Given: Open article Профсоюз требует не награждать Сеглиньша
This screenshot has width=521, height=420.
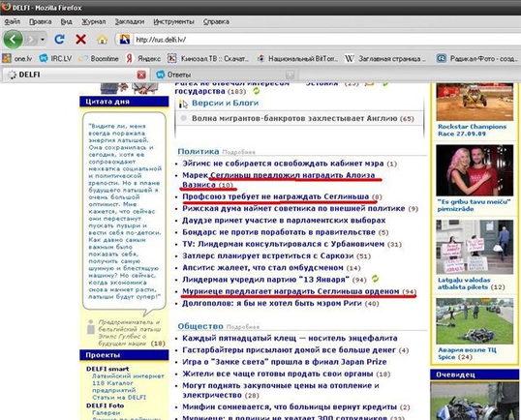Looking at the screenshot, I should [x=275, y=196].
